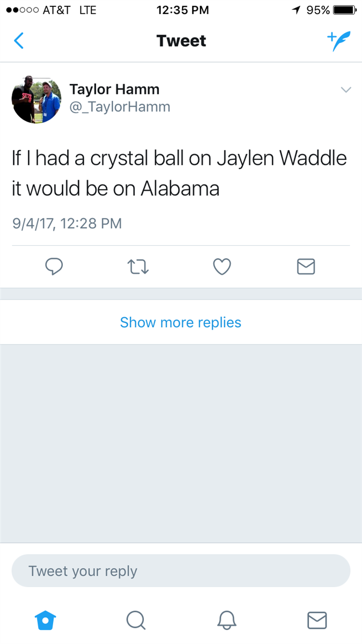This screenshot has height=644, width=362.
Task: Tap the tweet text about Jaylen Waddle
Action: 179,173
